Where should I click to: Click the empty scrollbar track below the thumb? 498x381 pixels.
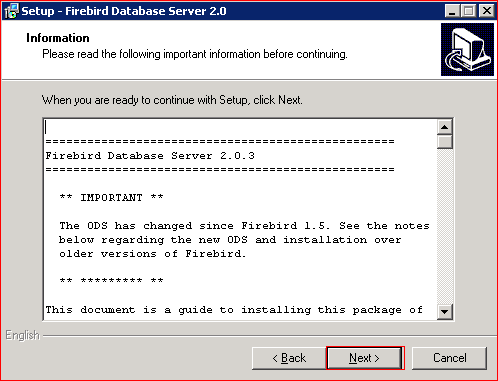click(x=445, y=227)
